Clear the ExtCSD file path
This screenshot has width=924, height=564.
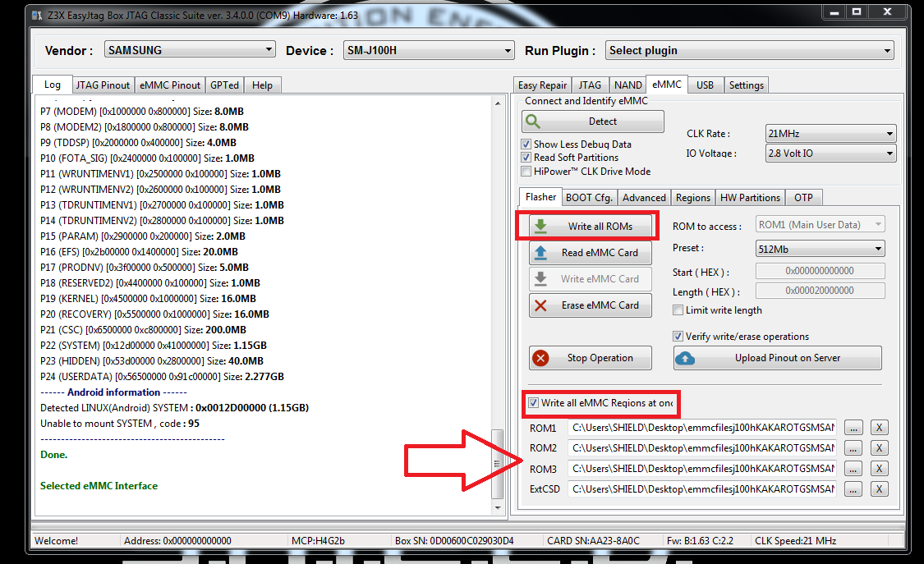point(879,489)
